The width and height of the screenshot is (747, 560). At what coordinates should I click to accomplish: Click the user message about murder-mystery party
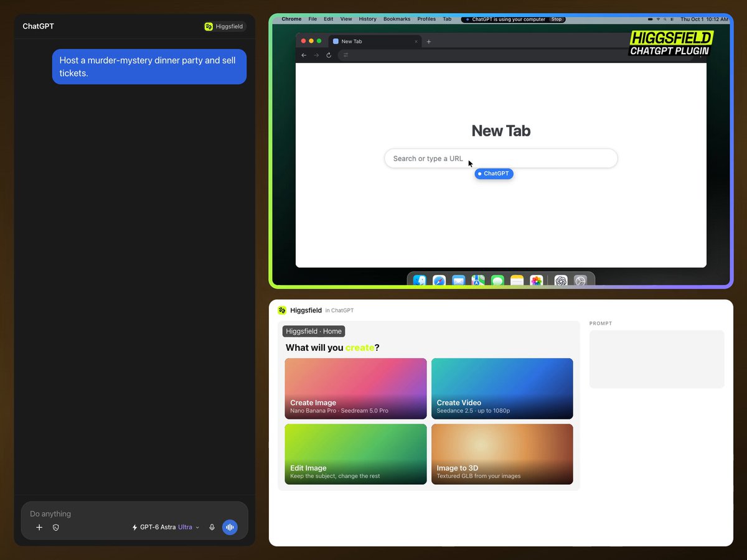point(149,67)
